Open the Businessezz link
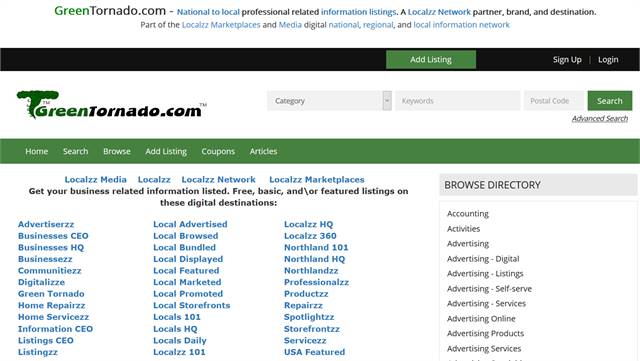Screen dimensions: 640x361 [x=45, y=259]
